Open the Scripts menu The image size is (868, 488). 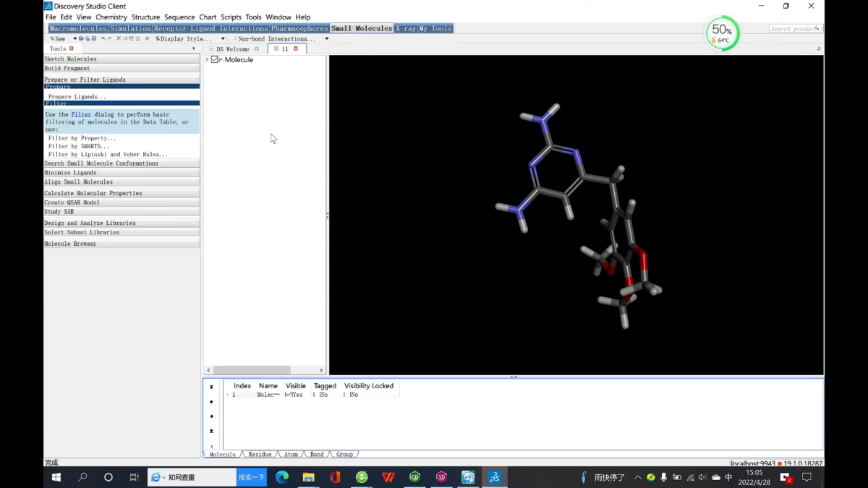click(231, 17)
